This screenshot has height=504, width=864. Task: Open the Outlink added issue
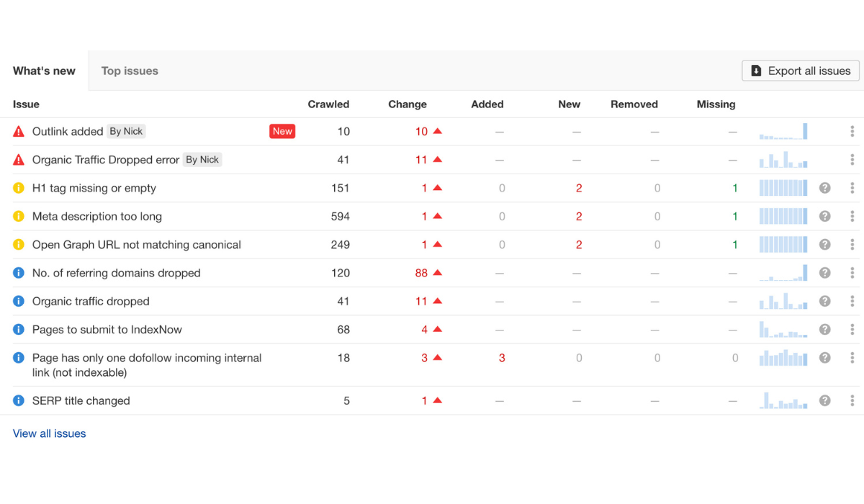pos(68,131)
